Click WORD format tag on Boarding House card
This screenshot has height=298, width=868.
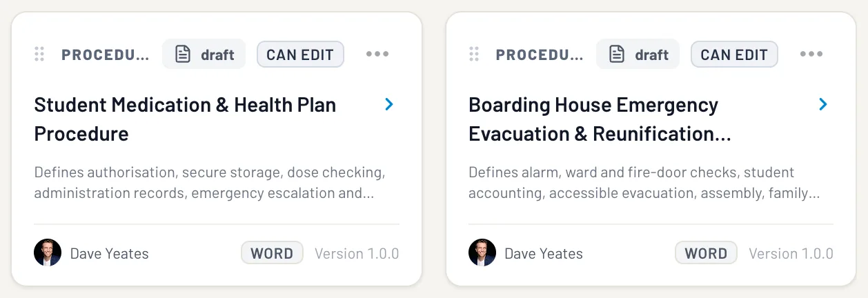coord(706,253)
